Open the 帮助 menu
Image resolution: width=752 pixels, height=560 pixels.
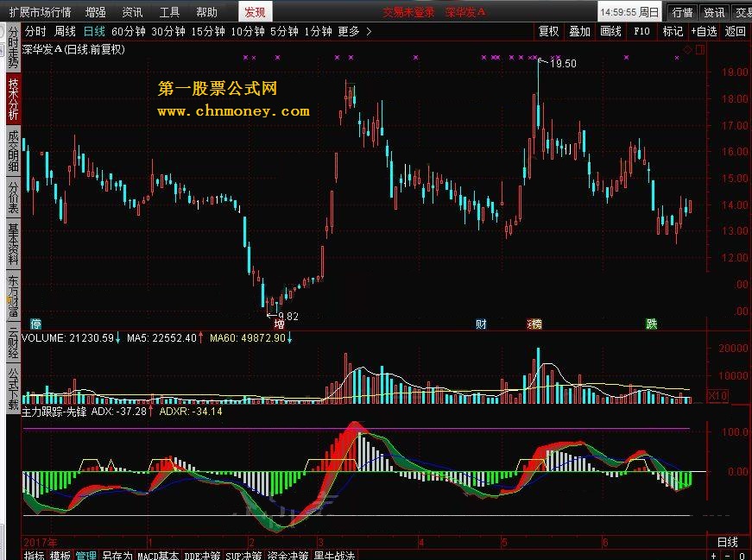[x=206, y=11]
